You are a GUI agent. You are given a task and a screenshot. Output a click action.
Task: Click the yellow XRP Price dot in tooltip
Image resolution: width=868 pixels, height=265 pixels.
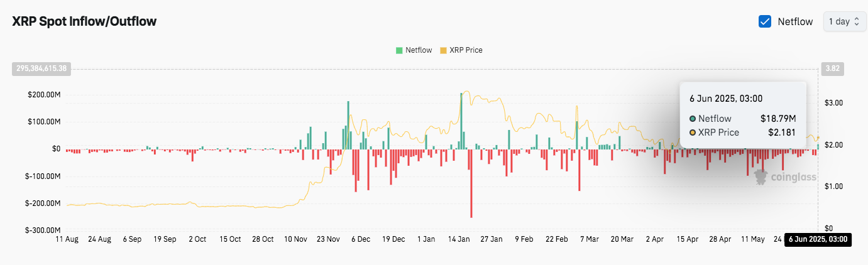click(x=692, y=132)
